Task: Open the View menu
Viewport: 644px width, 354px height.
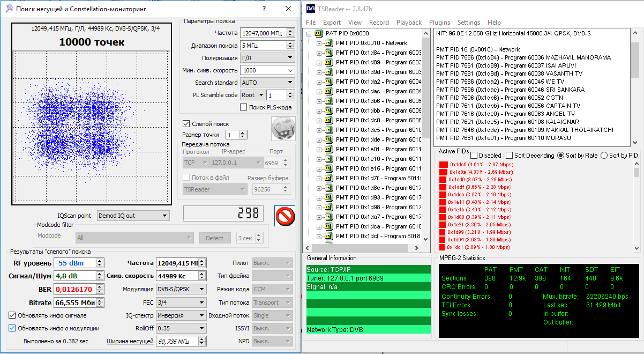Action: coord(355,23)
